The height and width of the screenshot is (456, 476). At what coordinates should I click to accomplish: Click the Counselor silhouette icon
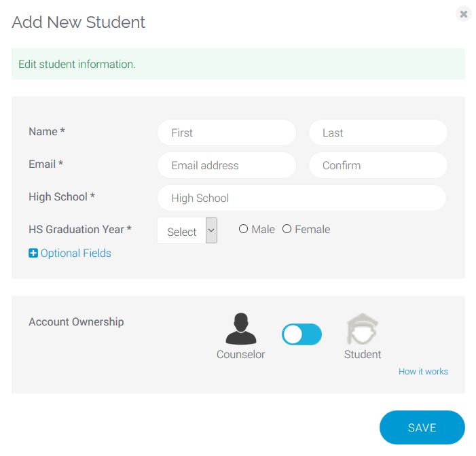coord(241,329)
